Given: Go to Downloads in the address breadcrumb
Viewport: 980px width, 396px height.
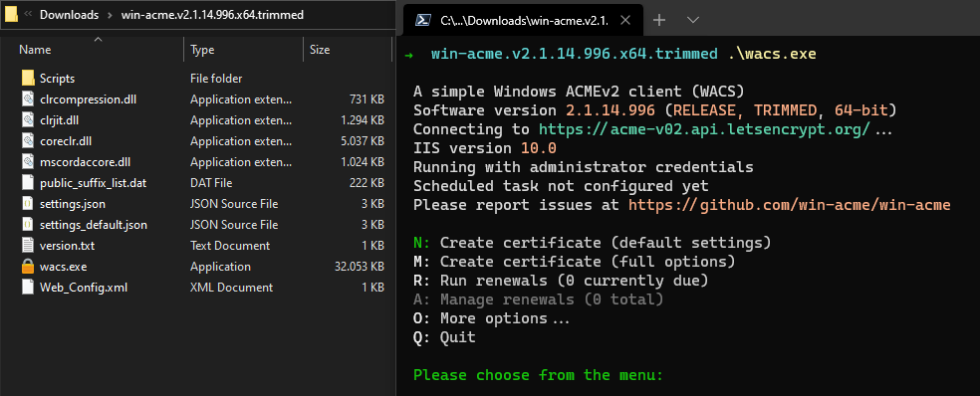Looking at the screenshot, I should tap(70, 14).
